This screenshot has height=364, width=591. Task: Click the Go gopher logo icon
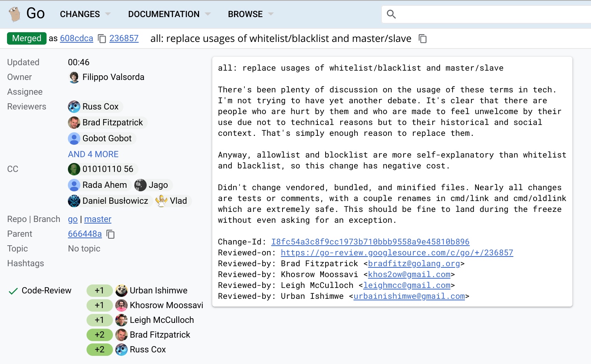click(x=15, y=14)
